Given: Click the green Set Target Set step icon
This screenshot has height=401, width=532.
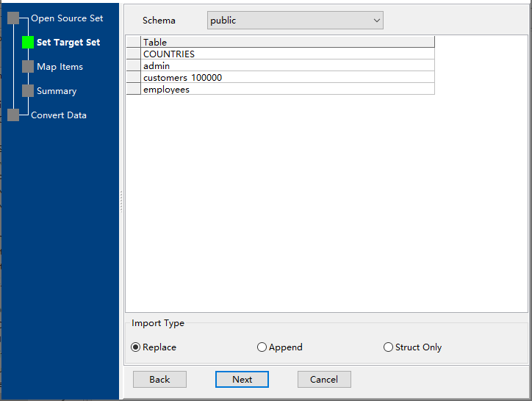Looking at the screenshot, I should click(x=28, y=43).
